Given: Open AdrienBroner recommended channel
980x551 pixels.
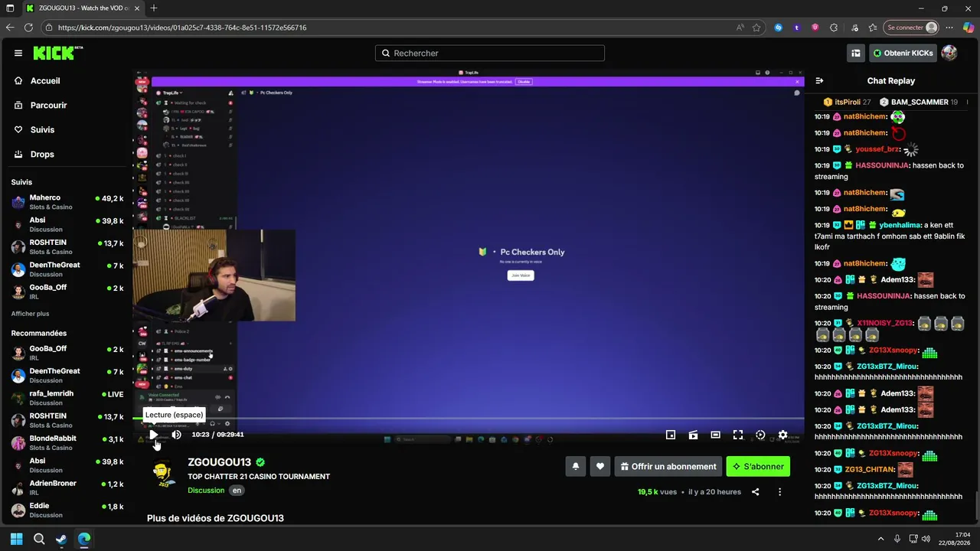Looking at the screenshot, I should [67, 487].
